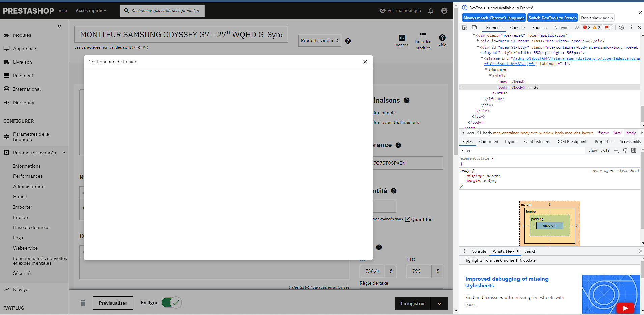Viewport: 644px width, 315px height.
Task: Open the Accès rapide dropdown
Action: coord(91,11)
